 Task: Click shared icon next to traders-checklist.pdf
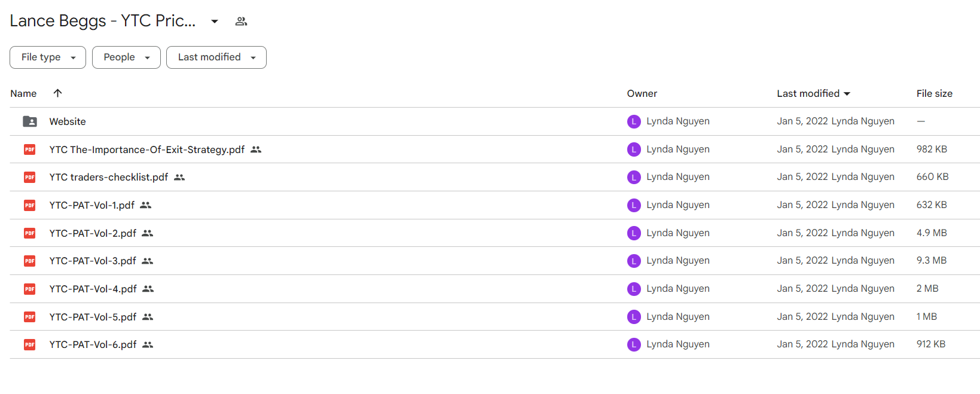[179, 177]
